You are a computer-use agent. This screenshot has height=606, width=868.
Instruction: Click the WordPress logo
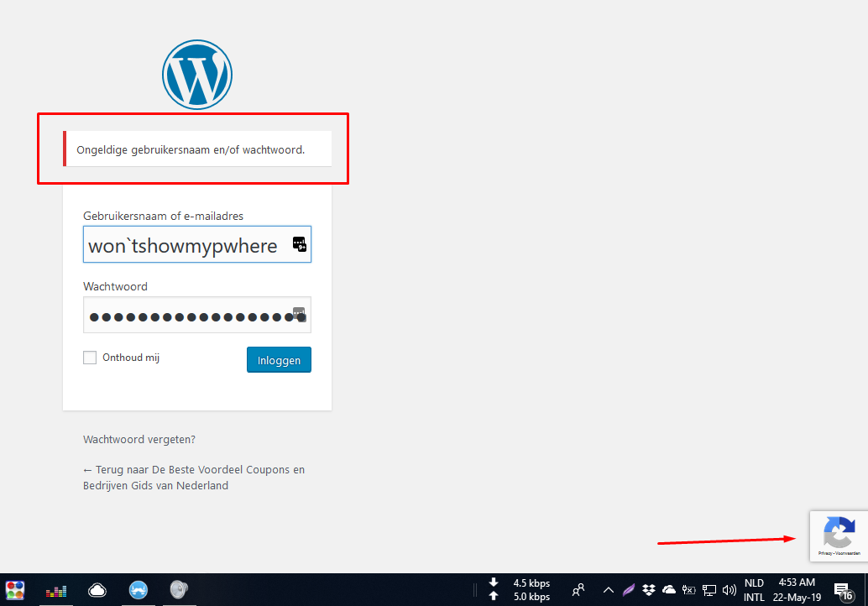[197, 74]
